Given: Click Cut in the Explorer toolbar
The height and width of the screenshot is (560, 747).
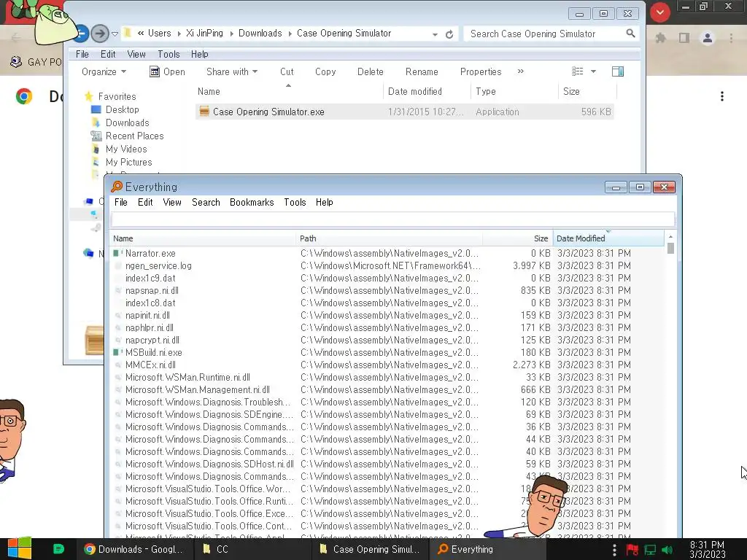Looking at the screenshot, I should [287, 71].
